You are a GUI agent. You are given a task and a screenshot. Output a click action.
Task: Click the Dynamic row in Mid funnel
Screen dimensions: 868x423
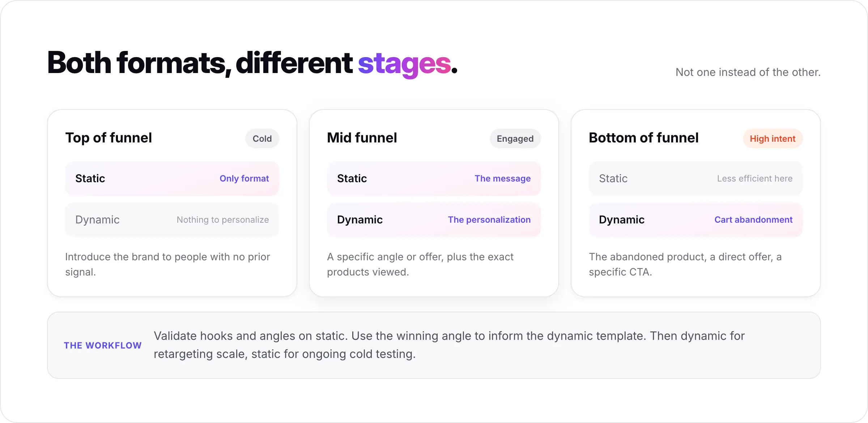(x=434, y=220)
